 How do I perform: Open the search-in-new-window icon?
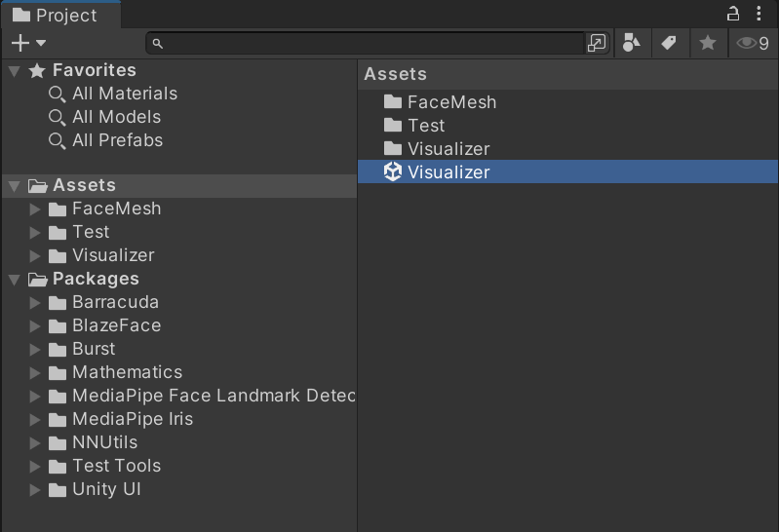tap(596, 43)
